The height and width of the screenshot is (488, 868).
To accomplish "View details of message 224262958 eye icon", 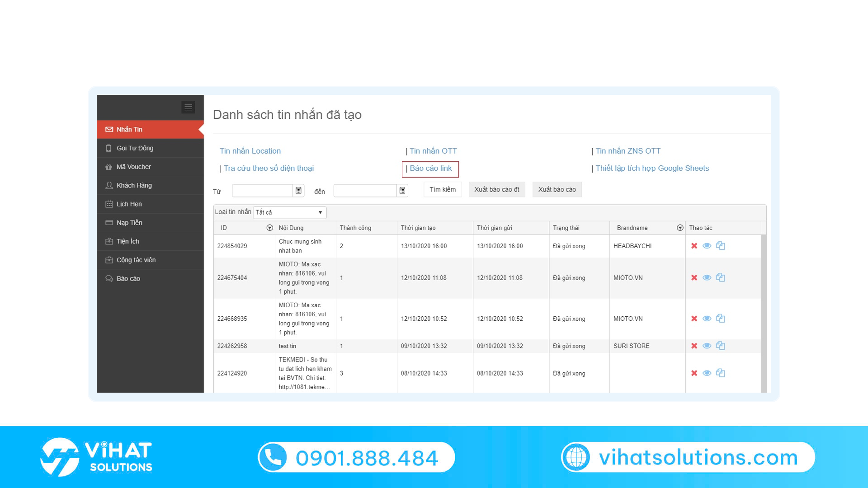I will (x=707, y=346).
